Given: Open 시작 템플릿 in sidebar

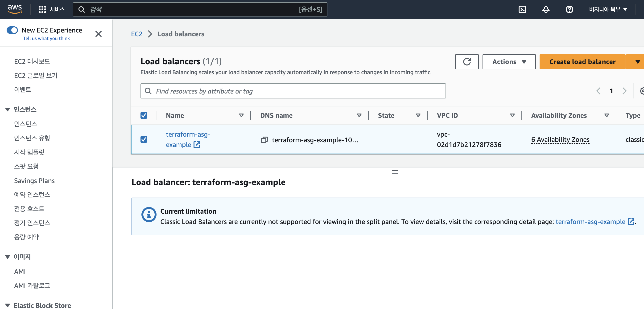Looking at the screenshot, I should (x=29, y=152).
